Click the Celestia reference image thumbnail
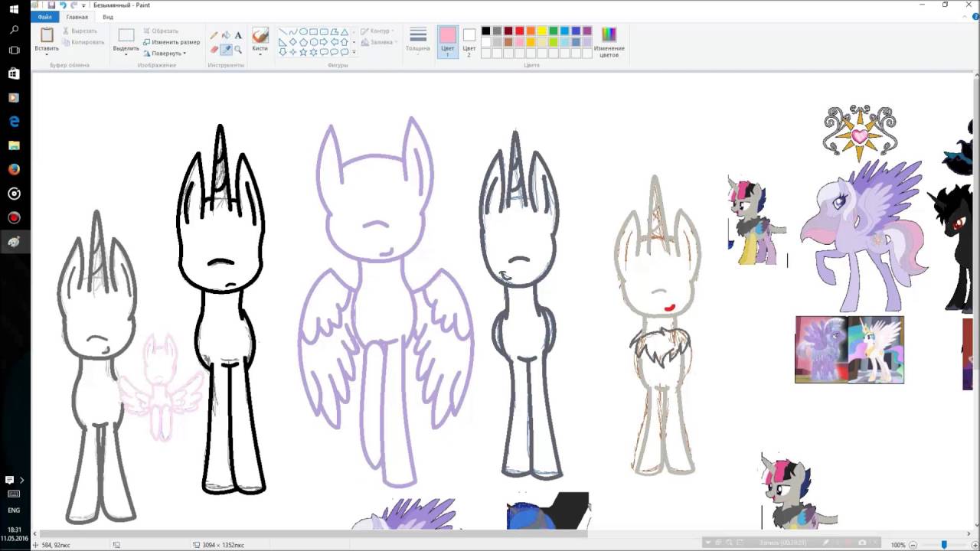The image size is (980, 551). (x=849, y=350)
